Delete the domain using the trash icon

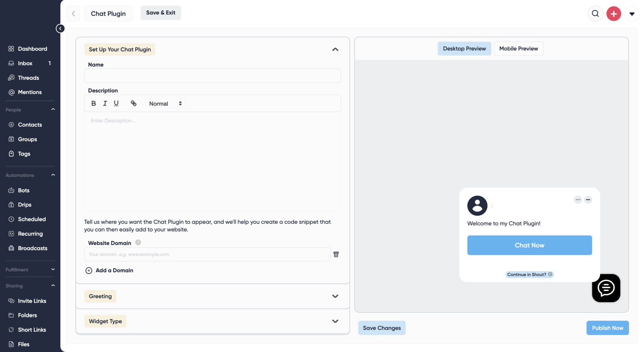[336, 254]
